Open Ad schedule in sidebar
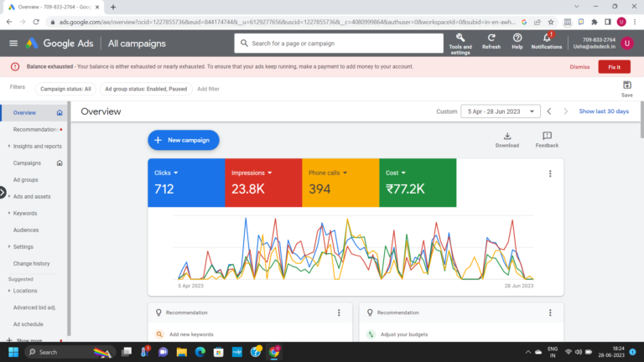Screen dimensions: 644x362 click(28, 324)
